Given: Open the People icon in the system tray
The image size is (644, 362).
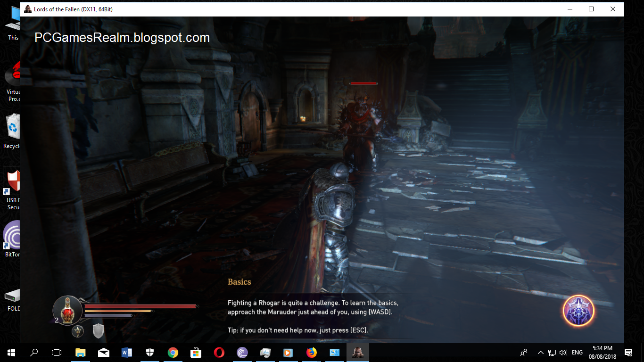Looking at the screenshot, I should (524, 353).
